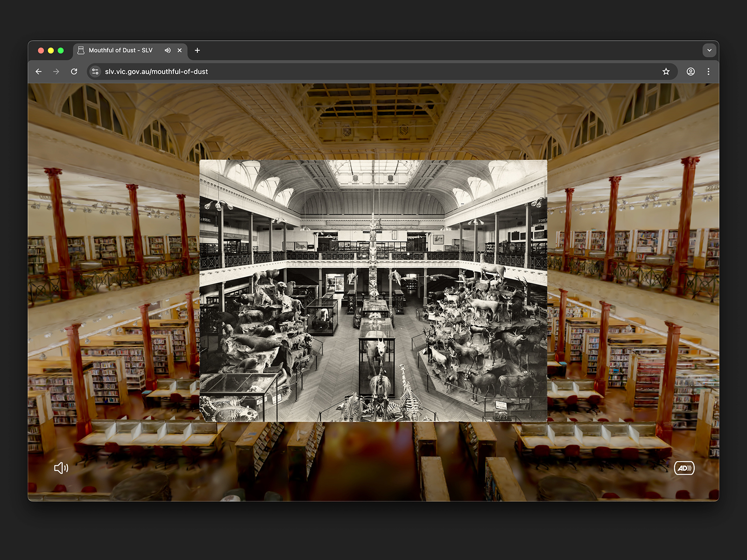The width and height of the screenshot is (747, 560).
Task: Minimize the browser window with yellow button
Action: [51, 50]
